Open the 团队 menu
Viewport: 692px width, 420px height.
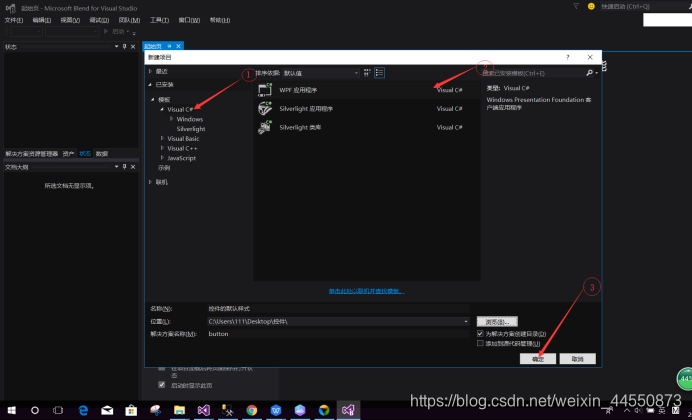coord(129,20)
